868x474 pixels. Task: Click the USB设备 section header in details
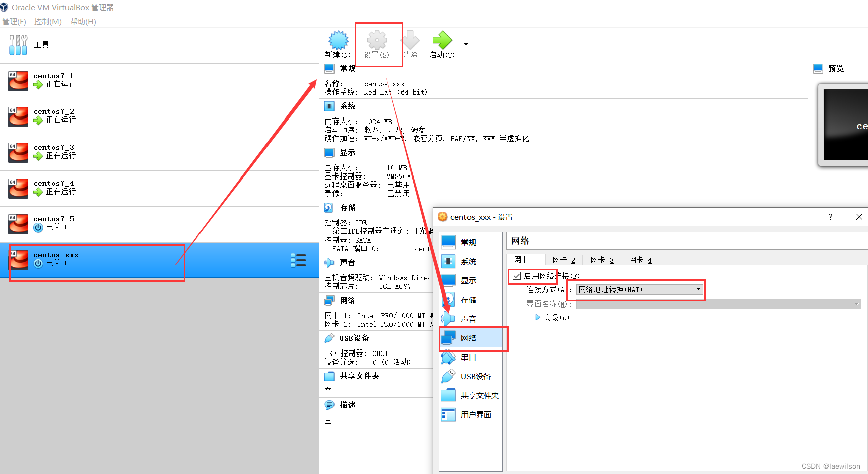pos(354,338)
